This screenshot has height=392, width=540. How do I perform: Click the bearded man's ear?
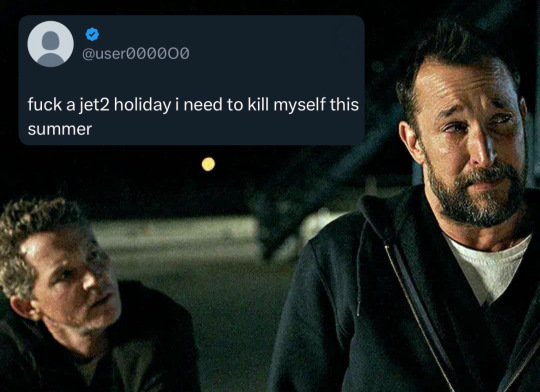pyautogui.click(x=410, y=143)
